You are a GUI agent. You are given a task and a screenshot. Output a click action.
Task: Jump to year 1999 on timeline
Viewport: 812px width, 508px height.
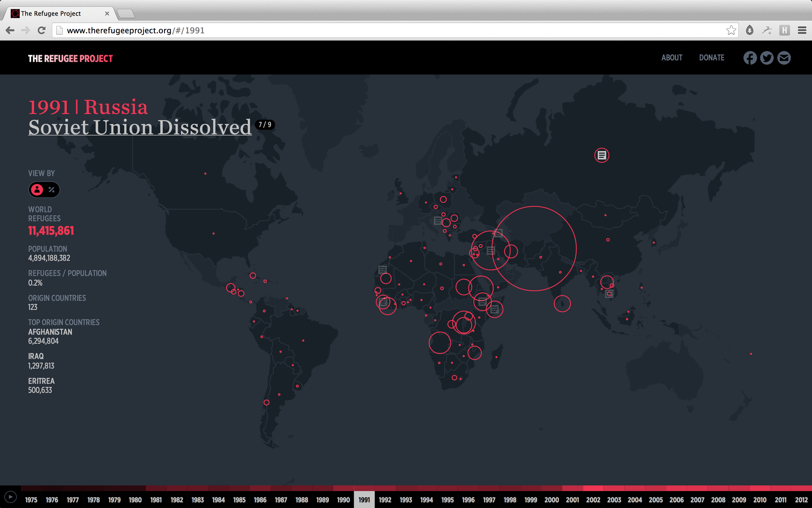(x=531, y=500)
